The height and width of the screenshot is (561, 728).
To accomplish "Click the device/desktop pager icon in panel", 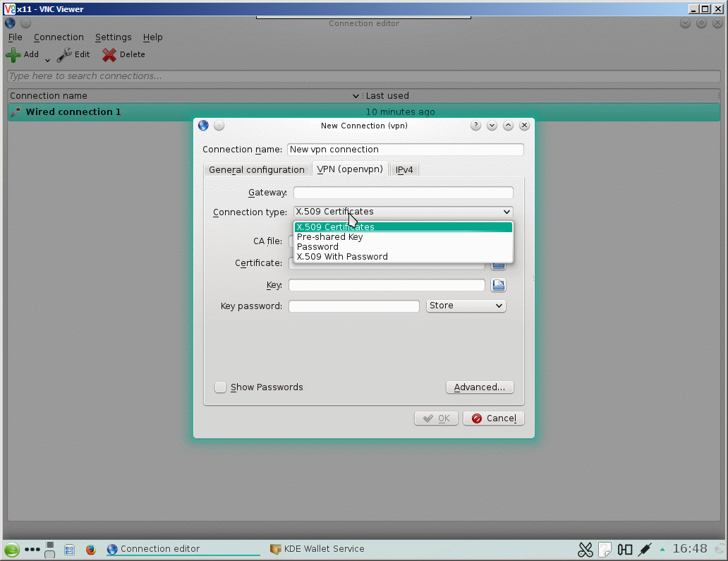I will [x=49, y=550].
